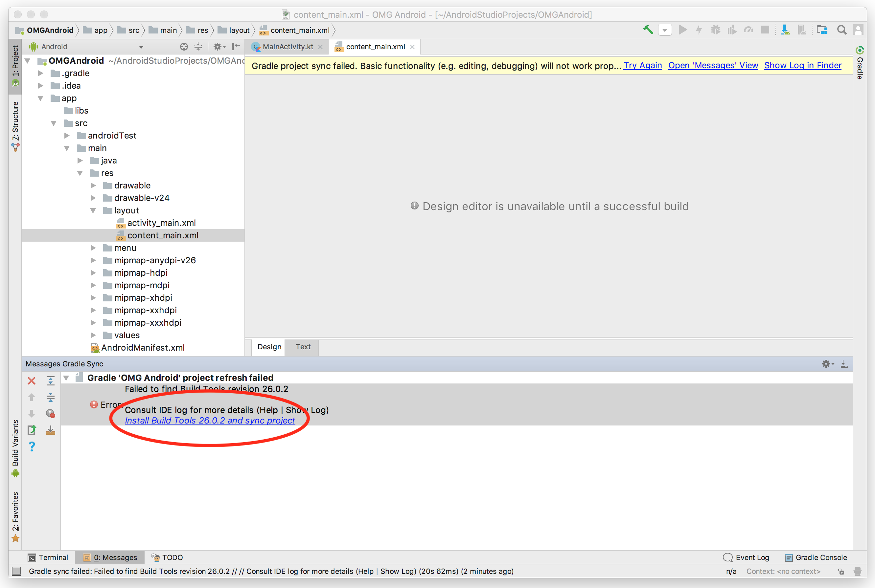The height and width of the screenshot is (588, 875).
Task: Run the app with the green play icon
Action: coord(683,30)
